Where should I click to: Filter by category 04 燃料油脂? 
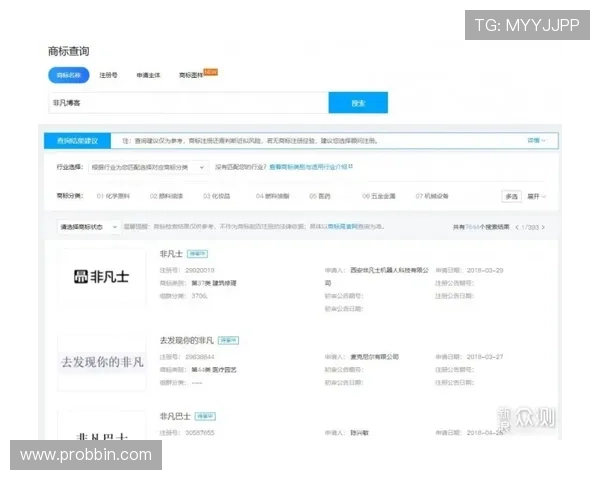coord(272,196)
